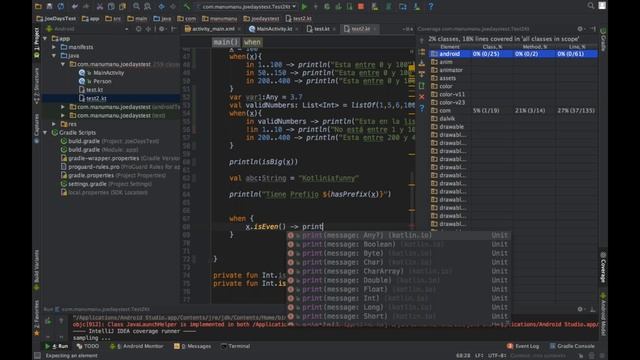Open the Gradle Console
640x360 pixels.
tap(571, 346)
